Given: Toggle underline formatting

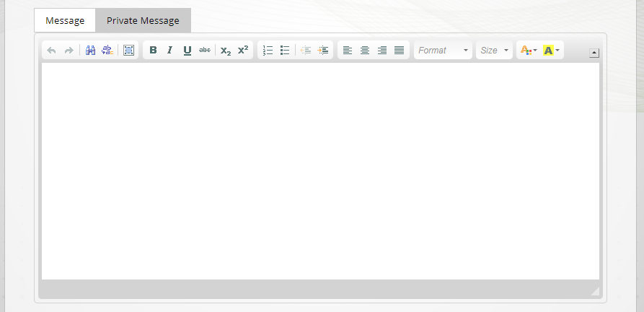Looking at the screenshot, I should click(x=188, y=51).
